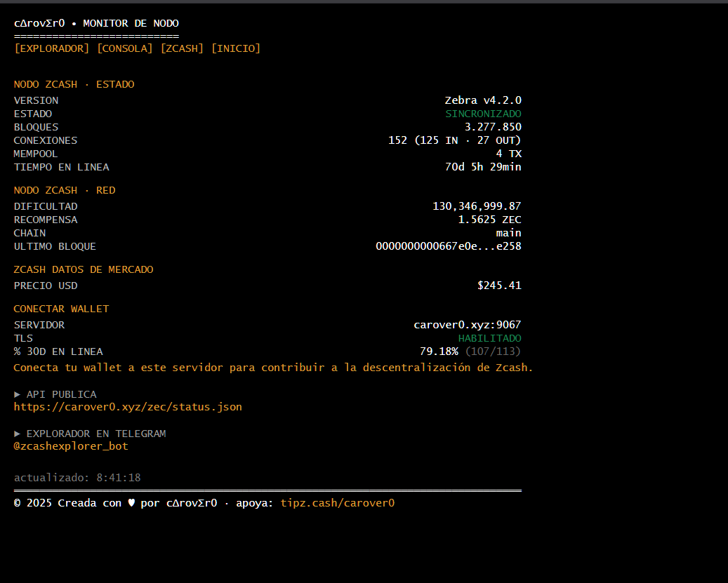Click the 'BLOQUES' row label

tap(36, 127)
